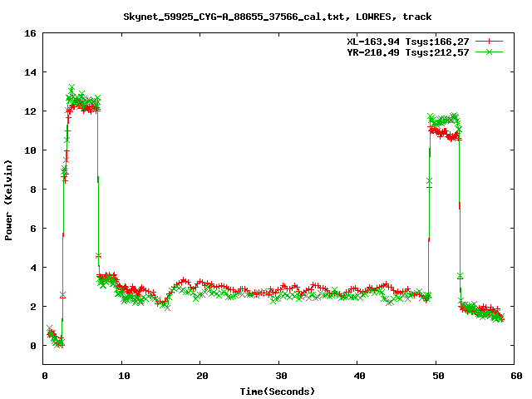
Task: Select legend entry XL-163.94 Tsys:166.27
Action: pyautogui.click(x=408, y=42)
